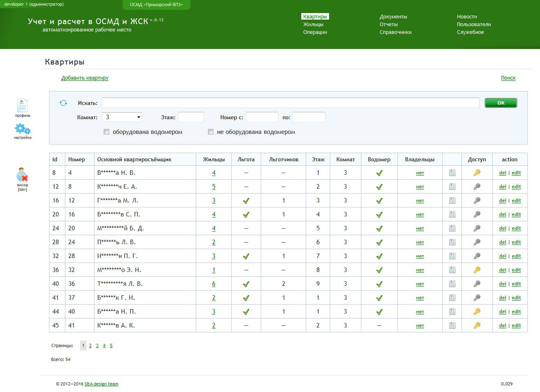Focus the Искать search text field

(291, 102)
